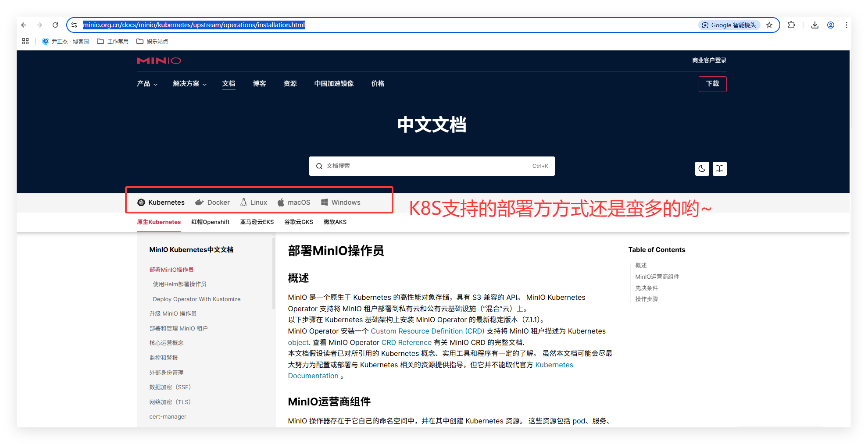
Task: Select the Windows platform icon
Action: 325,202
